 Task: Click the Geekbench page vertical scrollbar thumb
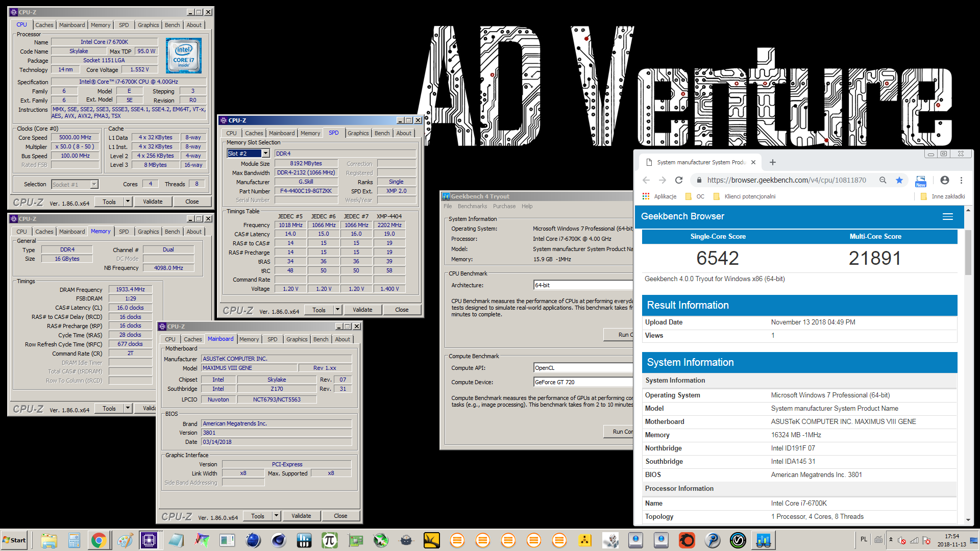[x=968, y=253]
